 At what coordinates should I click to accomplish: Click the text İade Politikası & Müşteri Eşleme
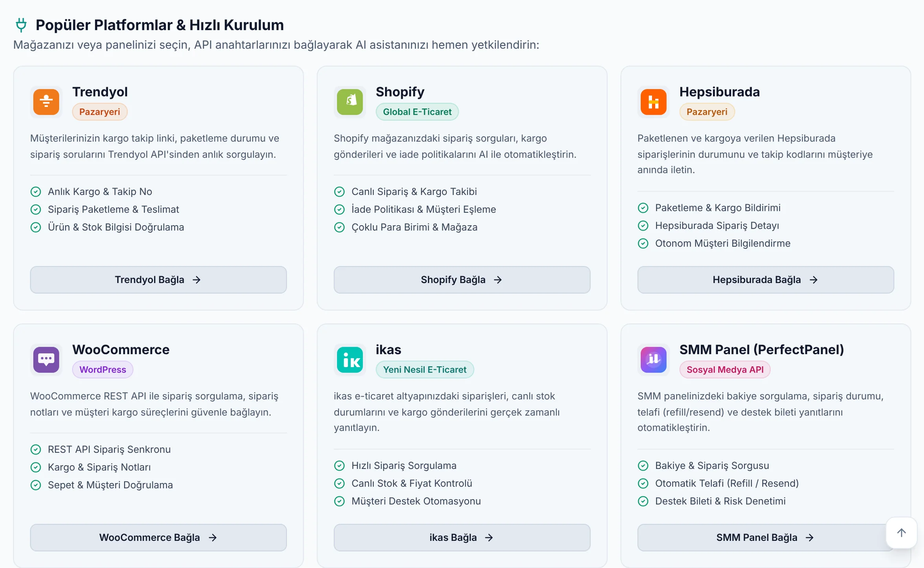point(423,209)
